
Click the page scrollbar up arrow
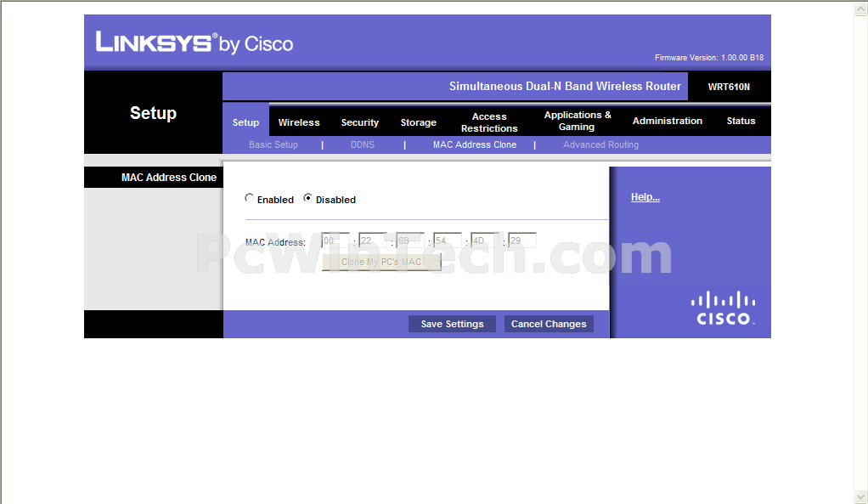(861, 8)
